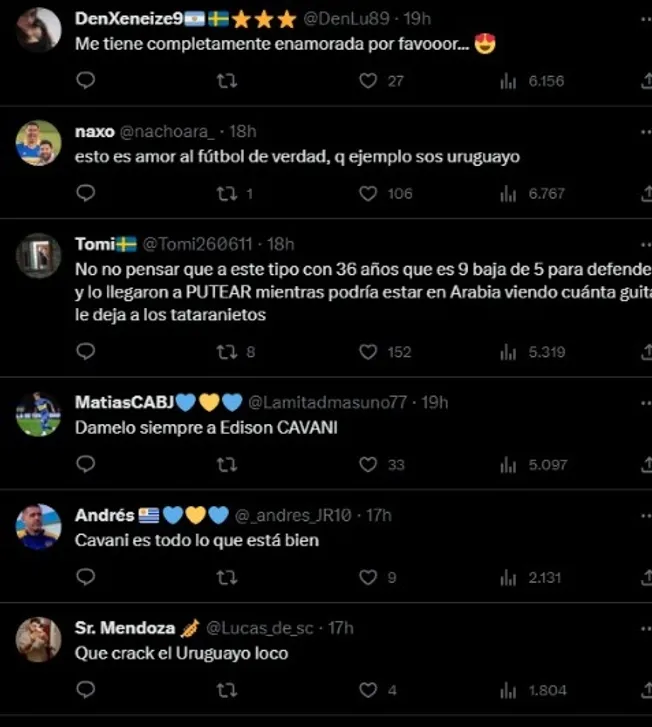Open more options for Tomi's tweet
The height and width of the screenshot is (727, 652).
[646, 244]
